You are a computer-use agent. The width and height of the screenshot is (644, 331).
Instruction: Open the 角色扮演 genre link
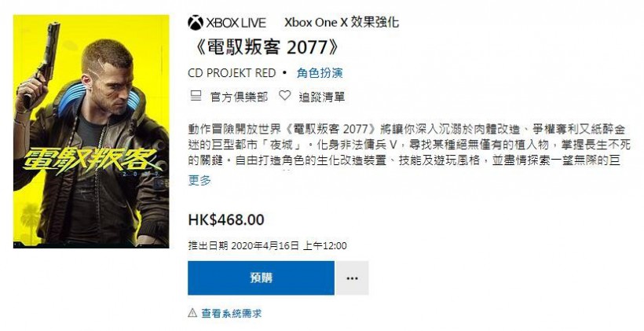coord(320,73)
